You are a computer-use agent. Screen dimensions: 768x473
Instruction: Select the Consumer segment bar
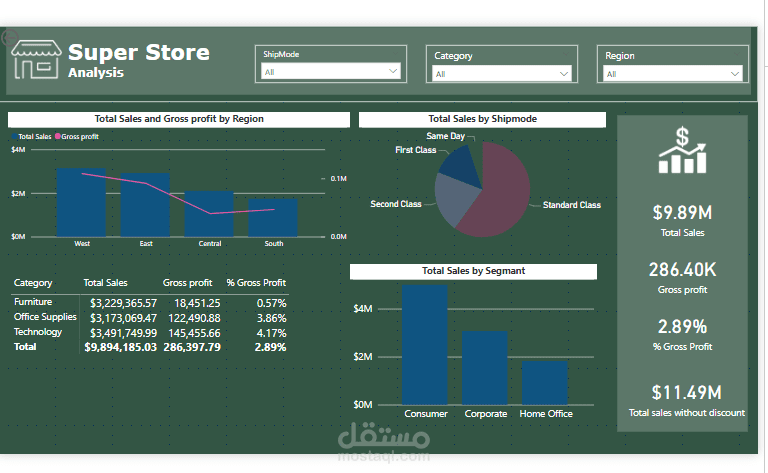[425, 345]
